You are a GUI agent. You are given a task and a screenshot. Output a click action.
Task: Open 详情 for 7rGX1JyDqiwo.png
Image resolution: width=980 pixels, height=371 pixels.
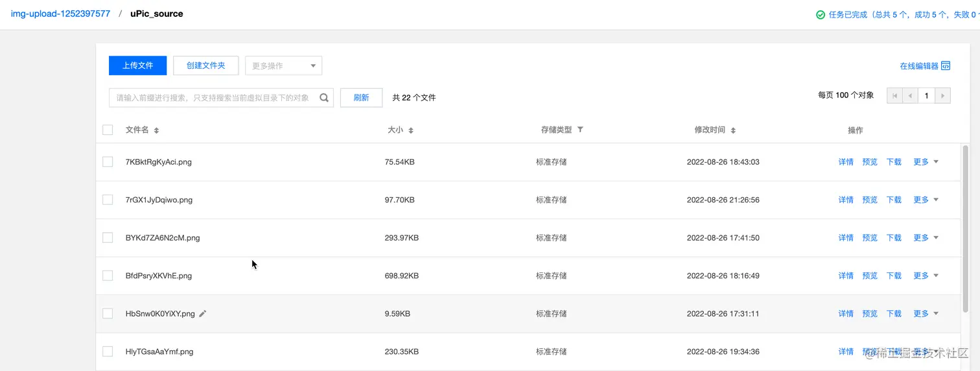coord(846,200)
